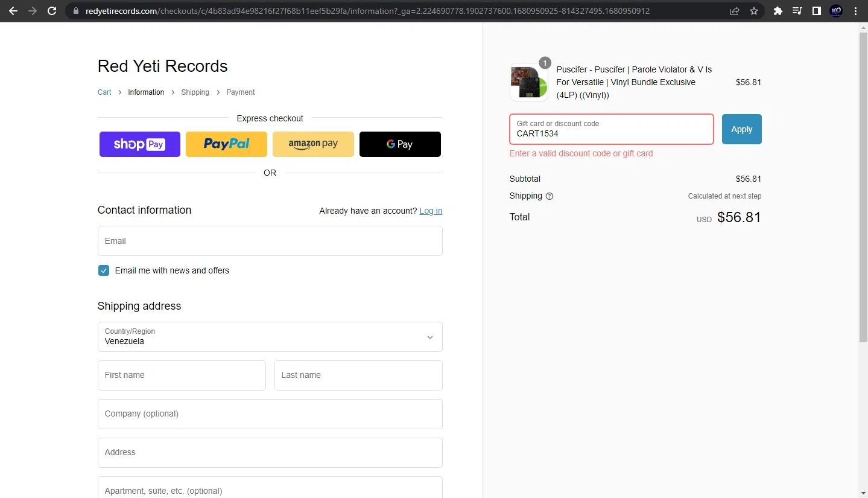Click the invalid discount code error message
The image size is (868, 498).
pyautogui.click(x=581, y=153)
